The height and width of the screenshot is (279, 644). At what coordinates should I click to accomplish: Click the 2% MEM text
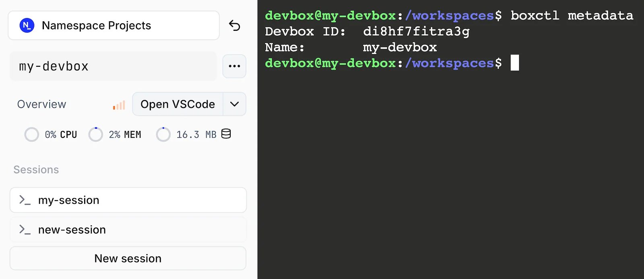coord(125,135)
